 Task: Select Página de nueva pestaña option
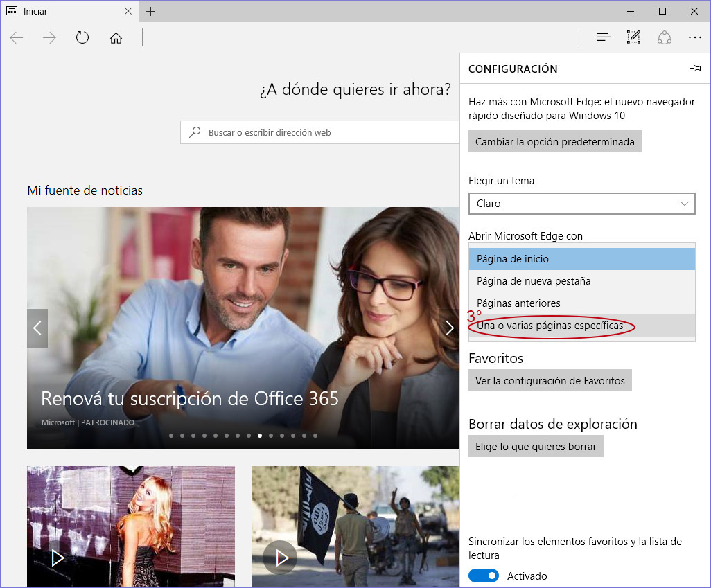[582, 281]
